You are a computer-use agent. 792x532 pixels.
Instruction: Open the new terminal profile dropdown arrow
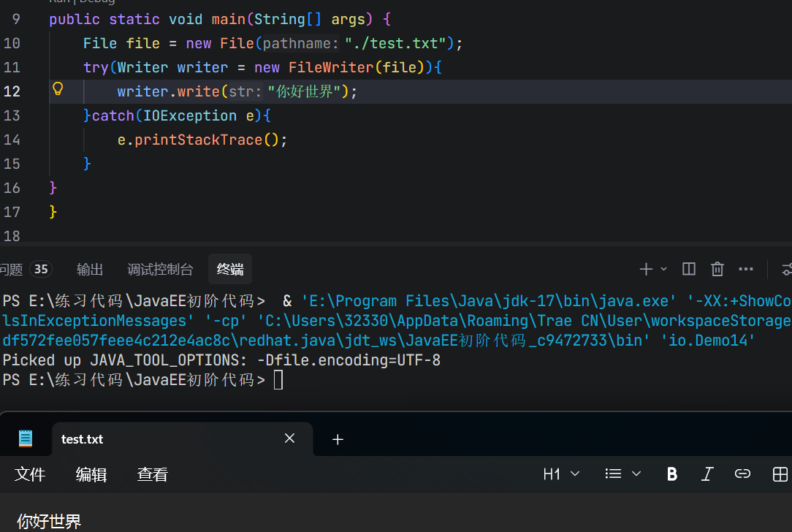tap(663, 269)
